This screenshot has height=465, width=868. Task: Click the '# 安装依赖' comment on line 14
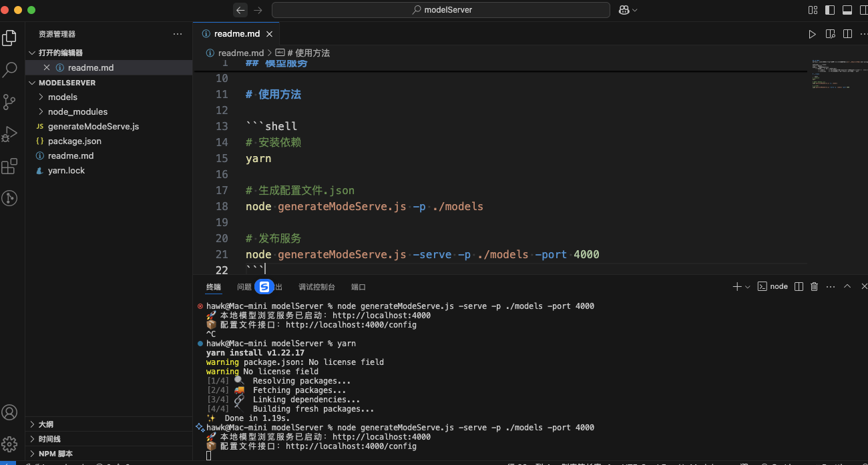pyautogui.click(x=273, y=143)
